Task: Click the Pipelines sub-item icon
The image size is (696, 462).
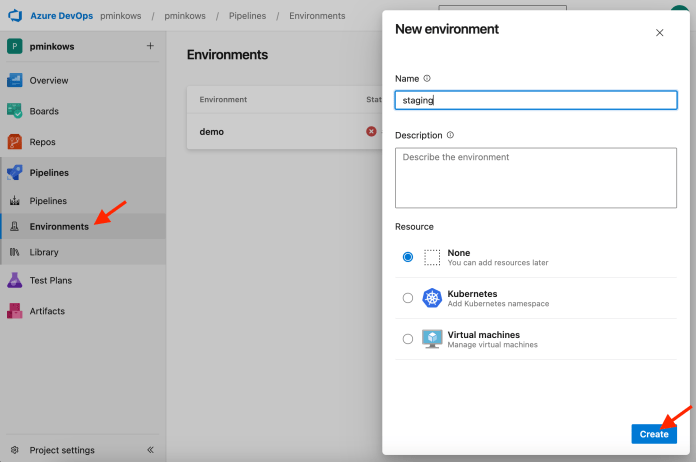Action: point(15,201)
